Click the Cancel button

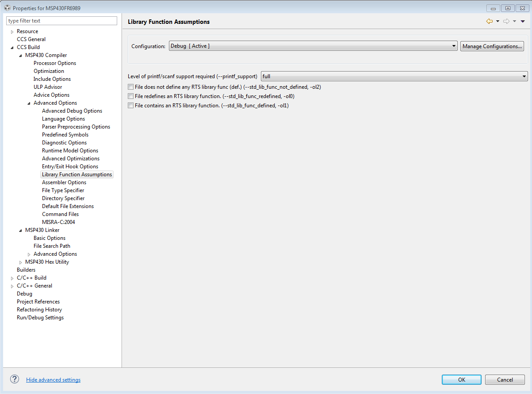[x=505, y=380]
